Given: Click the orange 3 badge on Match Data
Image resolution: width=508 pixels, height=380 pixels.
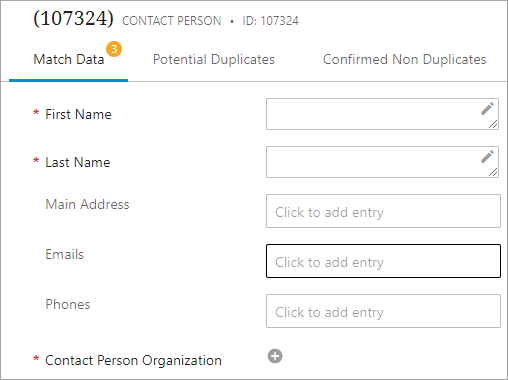Looking at the screenshot, I should pos(114,49).
